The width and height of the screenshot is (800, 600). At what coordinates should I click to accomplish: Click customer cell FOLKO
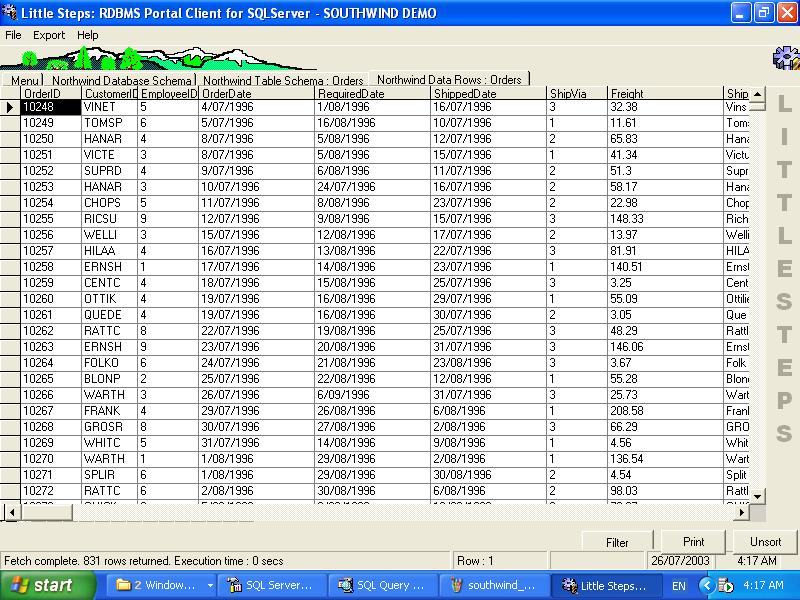tap(109, 363)
